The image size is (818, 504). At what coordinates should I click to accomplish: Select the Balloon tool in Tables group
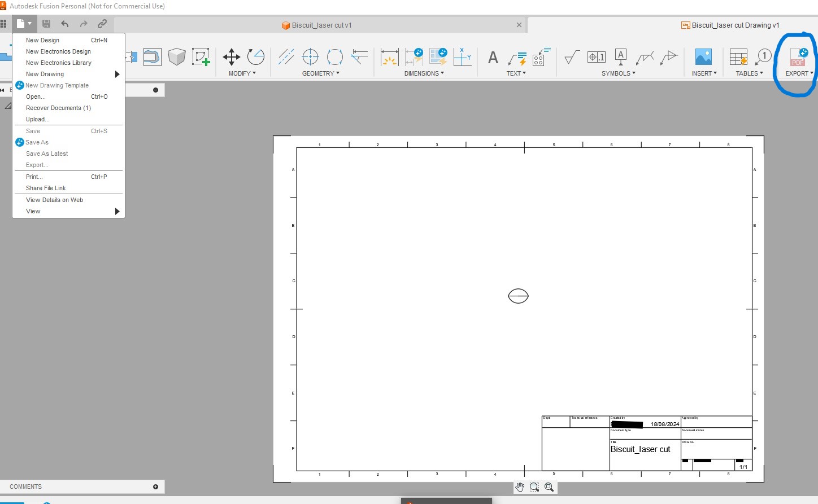pos(764,56)
